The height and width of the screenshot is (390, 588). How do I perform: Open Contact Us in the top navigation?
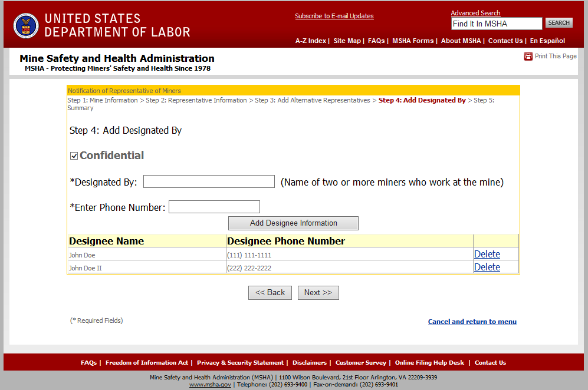505,41
